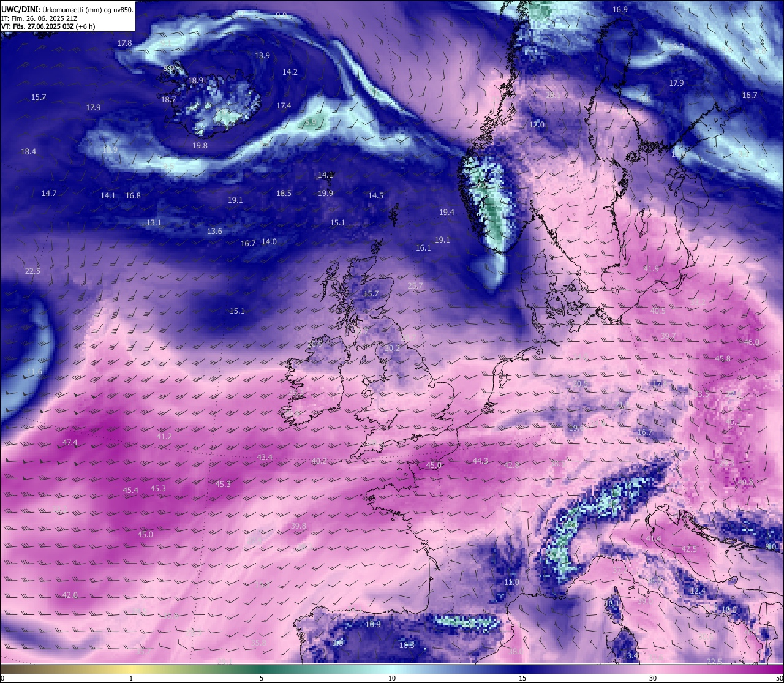The image size is (784, 683).
Task: Click the 18.4 value at the left edge
Action: 28,152
